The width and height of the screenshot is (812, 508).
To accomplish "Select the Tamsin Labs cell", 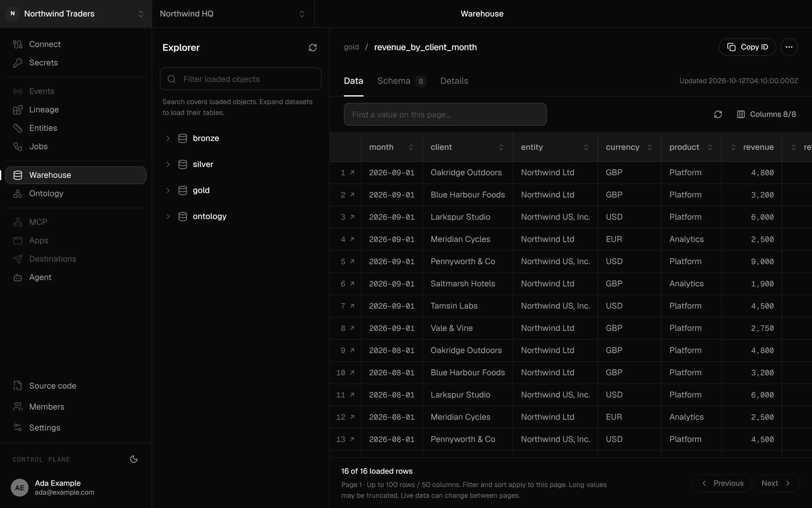I will pos(468,306).
